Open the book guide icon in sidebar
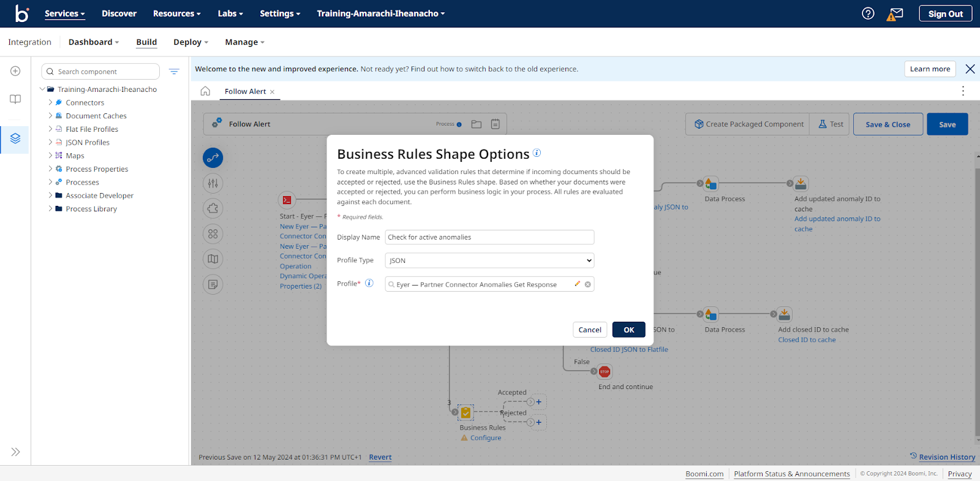Image resolution: width=980 pixels, height=481 pixels. click(x=15, y=99)
